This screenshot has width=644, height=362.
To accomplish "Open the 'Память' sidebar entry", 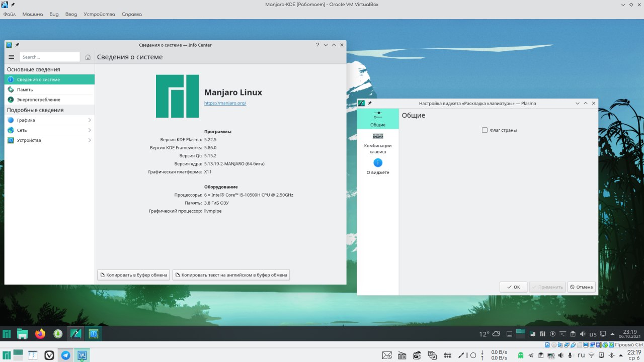I will (49, 89).
